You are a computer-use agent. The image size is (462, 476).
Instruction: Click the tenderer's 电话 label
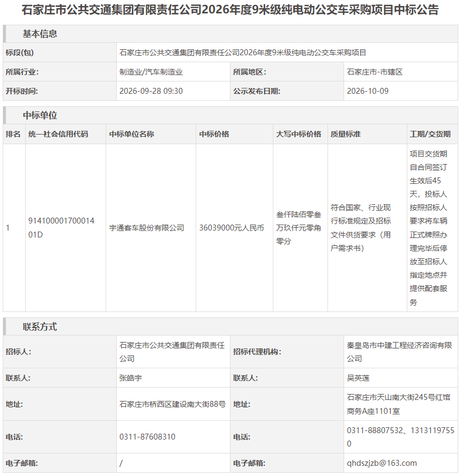point(14,437)
